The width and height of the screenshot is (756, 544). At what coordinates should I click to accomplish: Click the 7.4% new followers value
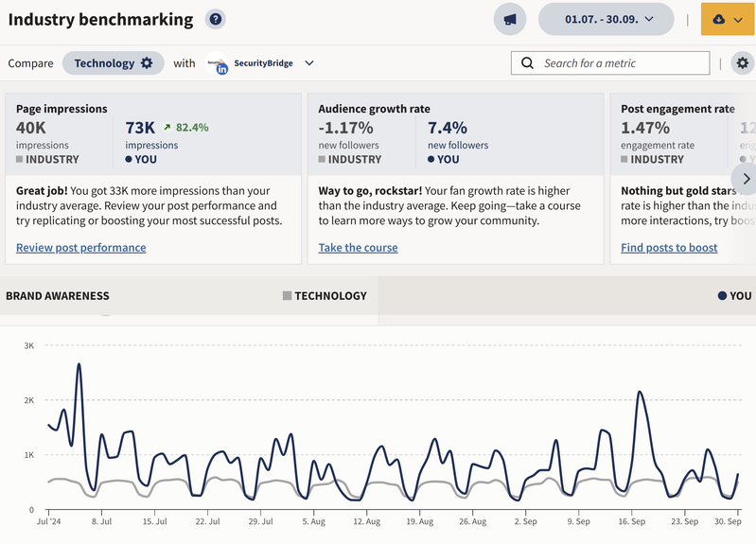tap(448, 128)
